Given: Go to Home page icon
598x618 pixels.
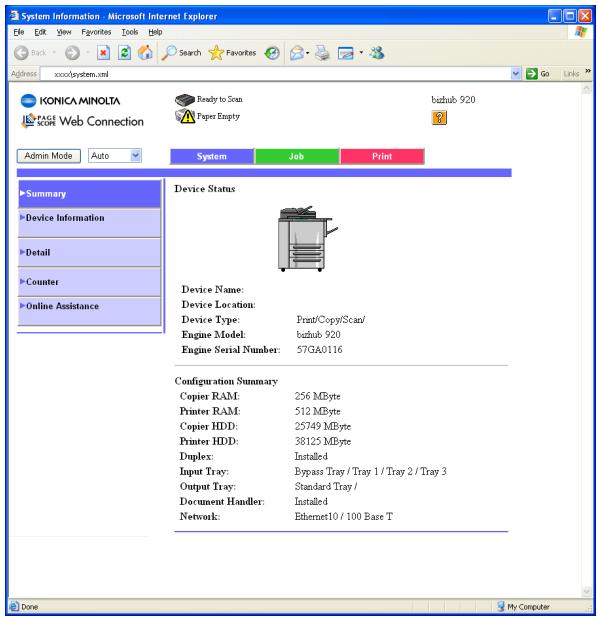Looking at the screenshot, I should coord(145,53).
